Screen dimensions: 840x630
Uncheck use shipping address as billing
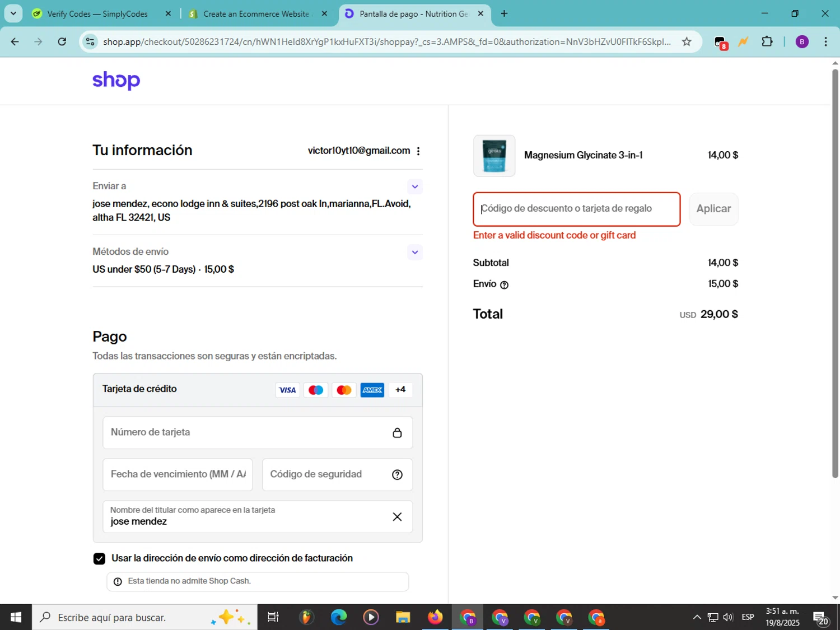[99, 558]
